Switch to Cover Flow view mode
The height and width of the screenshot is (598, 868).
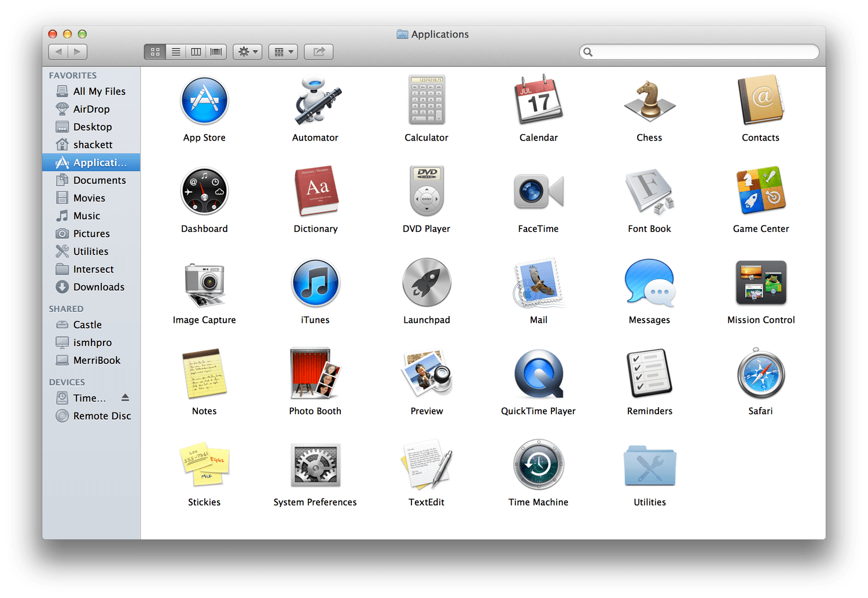(216, 52)
